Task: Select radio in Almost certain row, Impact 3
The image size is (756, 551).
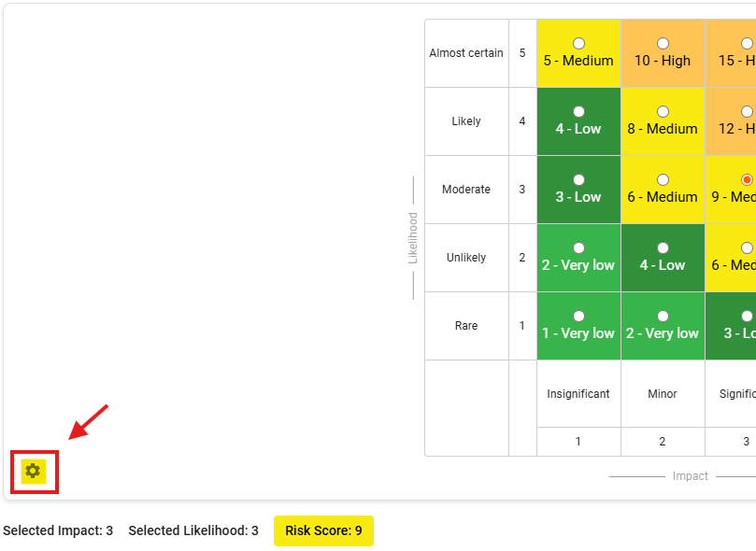Action: tap(747, 44)
